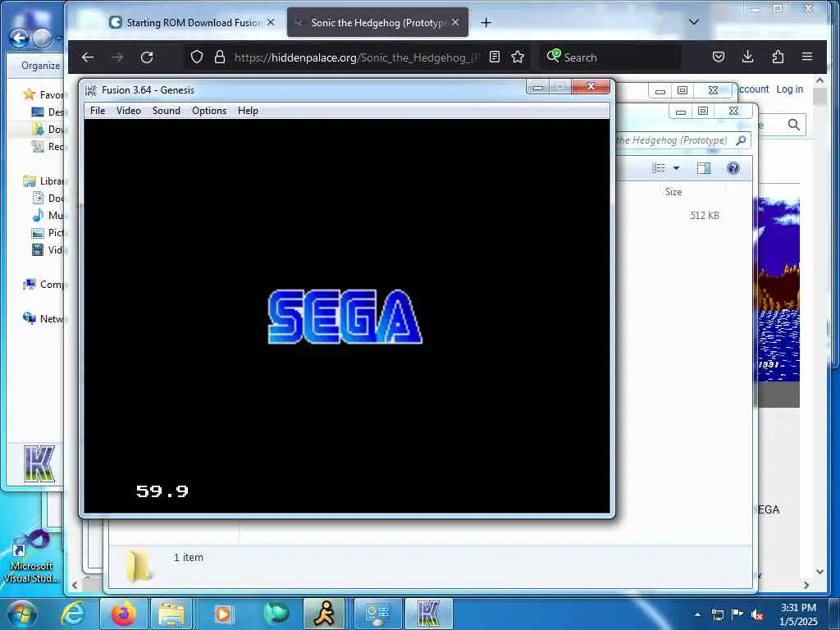List all Firefox tabs dropdown
Image resolution: width=840 pixels, height=630 pixels.
pyautogui.click(x=694, y=22)
